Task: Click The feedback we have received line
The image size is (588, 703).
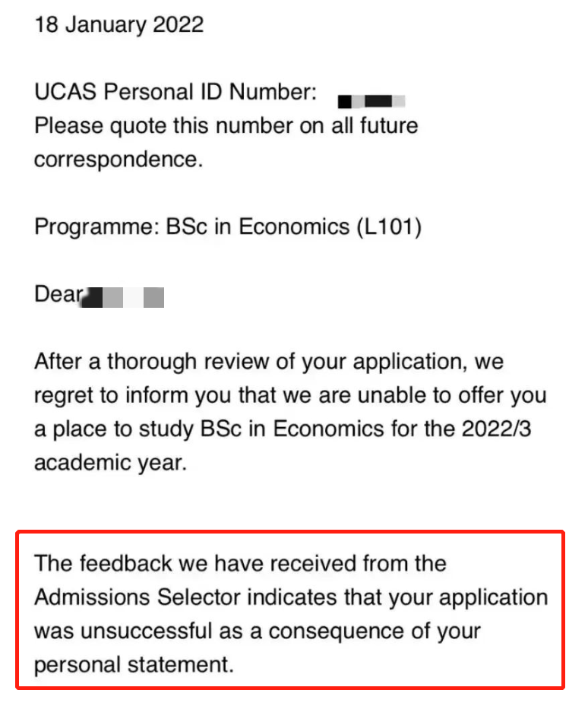Action: click(240, 564)
